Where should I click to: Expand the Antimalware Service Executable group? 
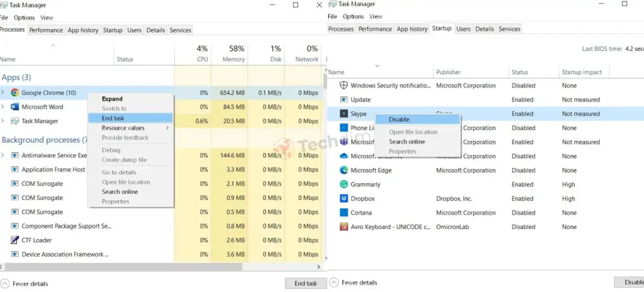coord(3,155)
